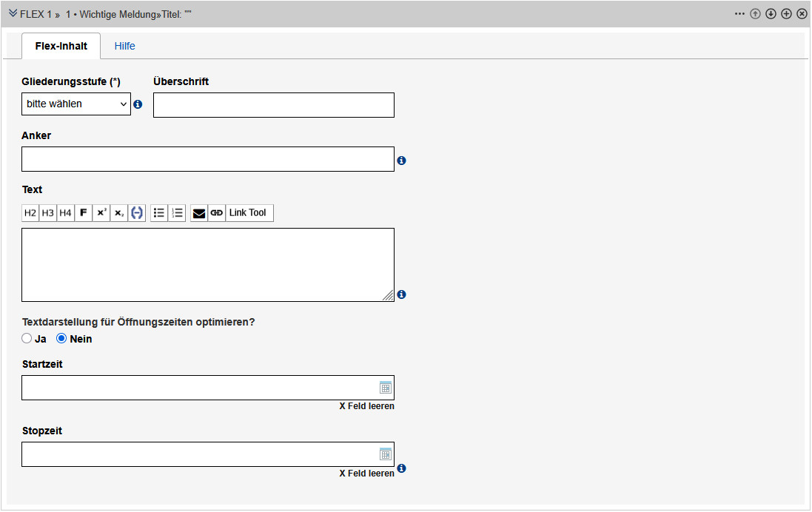Select the Flex-Inhalt tab
Image resolution: width=812 pixels, height=512 pixels.
pyautogui.click(x=61, y=46)
